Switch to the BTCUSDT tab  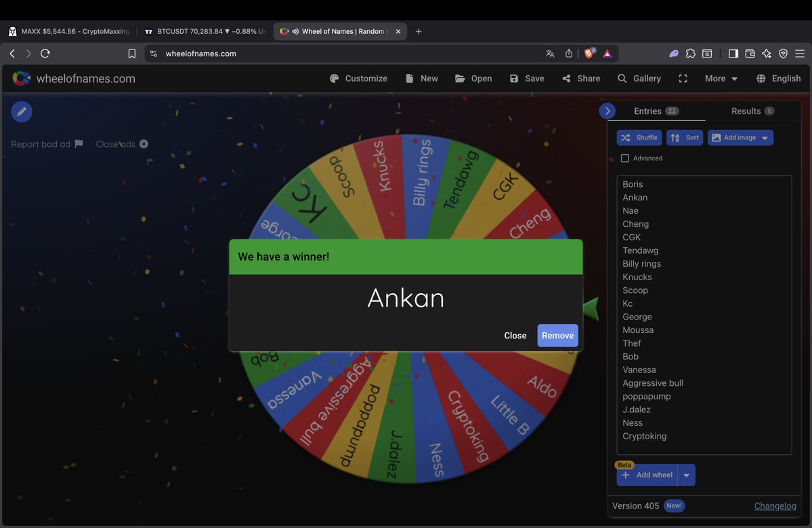[205, 31]
